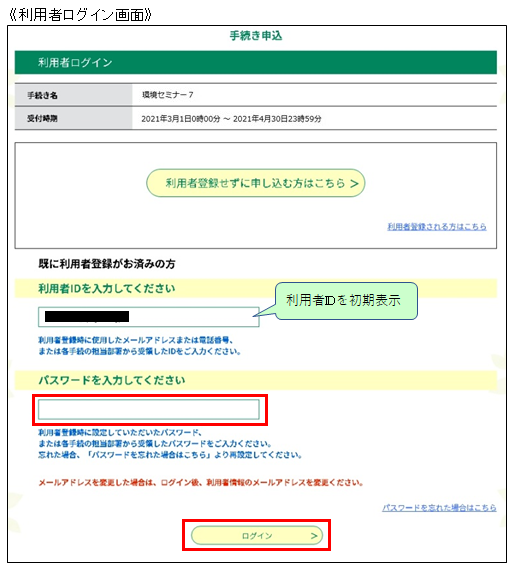This screenshot has width=507, height=563.
Task: Click the 利用者IDを初期表示 callout bubble
Action: (x=346, y=301)
